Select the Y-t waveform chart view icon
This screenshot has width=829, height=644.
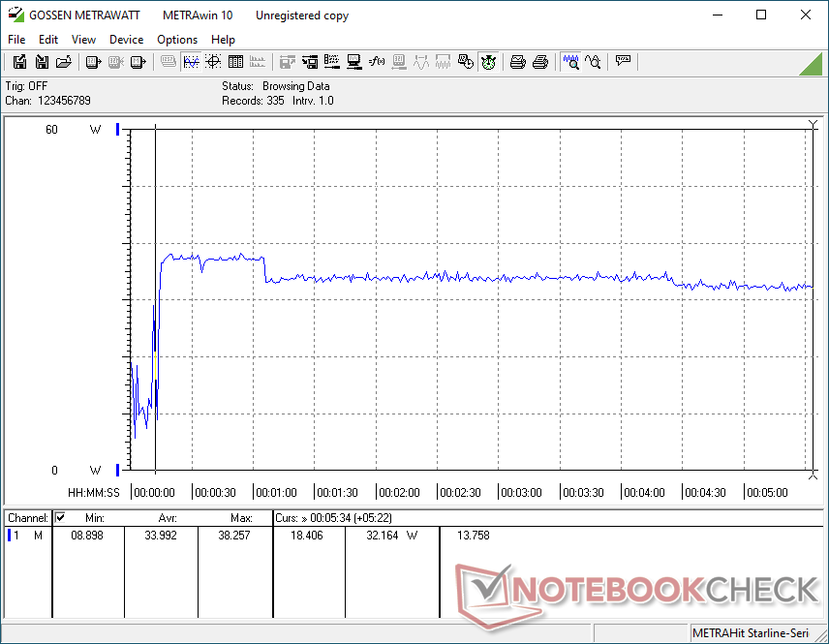(x=191, y=62)
